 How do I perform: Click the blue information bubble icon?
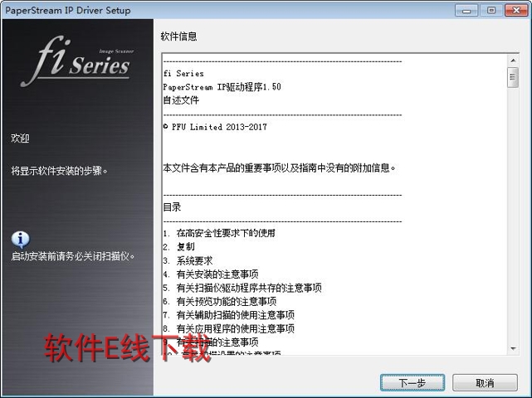coord(21,240)
